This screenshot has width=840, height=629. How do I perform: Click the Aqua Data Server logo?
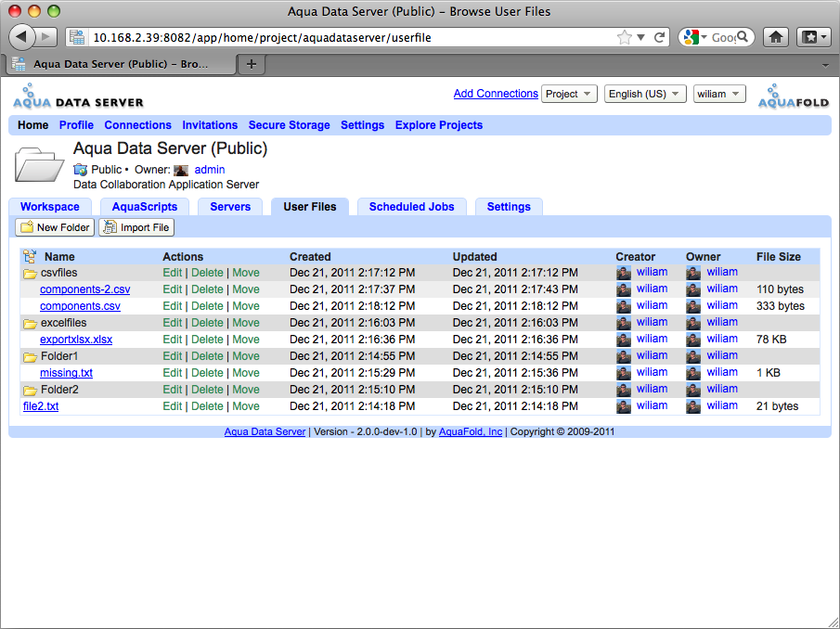78,96
